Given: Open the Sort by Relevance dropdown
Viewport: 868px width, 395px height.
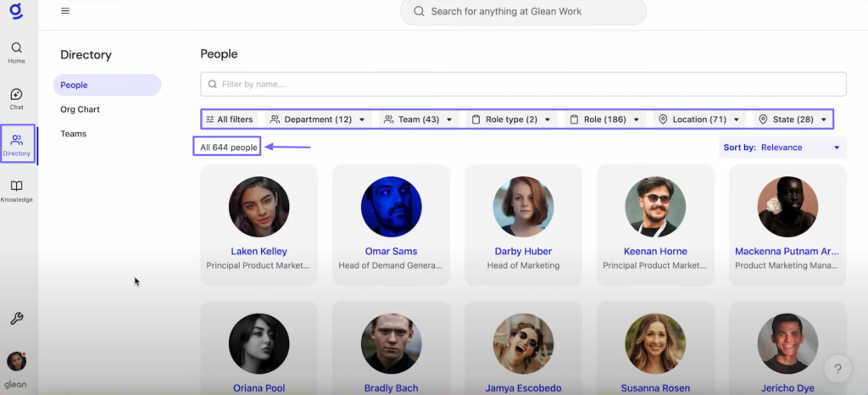Looking at the screenshot, I should coord(782,147).
